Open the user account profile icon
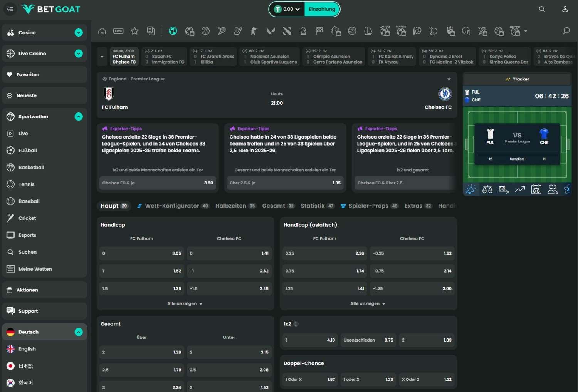 click(x=565, y=9)
